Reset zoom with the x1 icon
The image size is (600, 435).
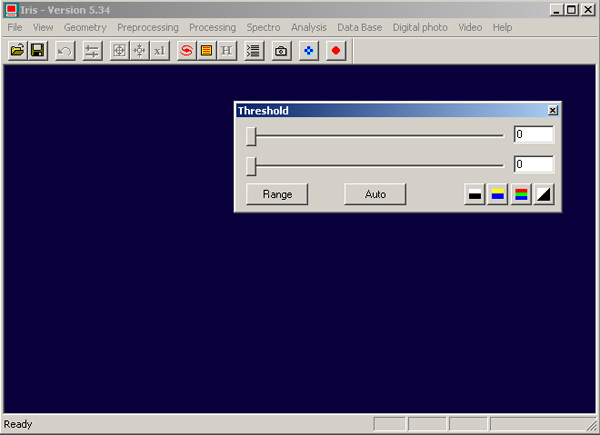(x=160, y=51)
